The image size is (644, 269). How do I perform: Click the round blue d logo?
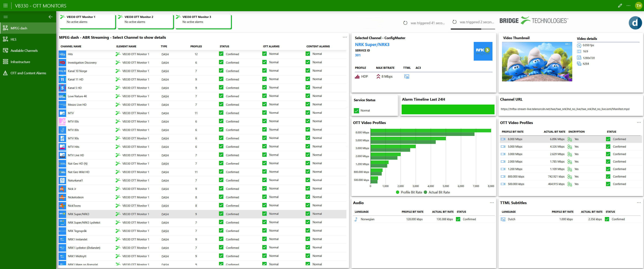click(x=635, y=23)
